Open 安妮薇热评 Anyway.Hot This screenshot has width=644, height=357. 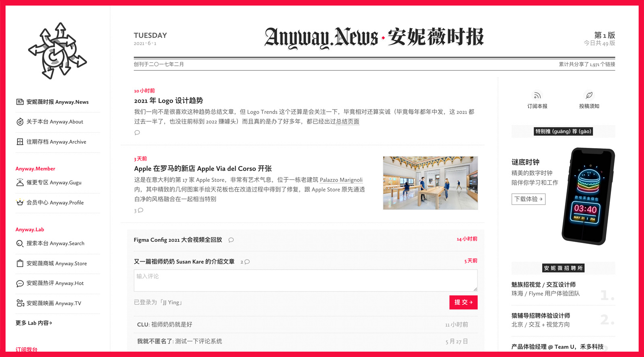(x=55, y=283)
